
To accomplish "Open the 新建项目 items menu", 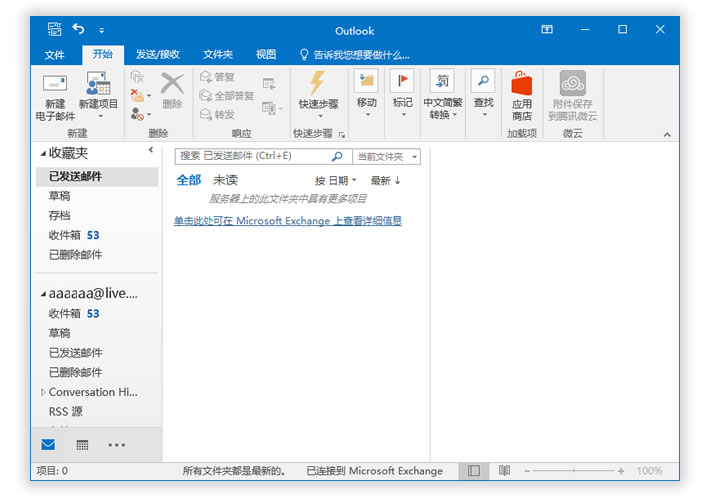I will click(x=98, y=96).
